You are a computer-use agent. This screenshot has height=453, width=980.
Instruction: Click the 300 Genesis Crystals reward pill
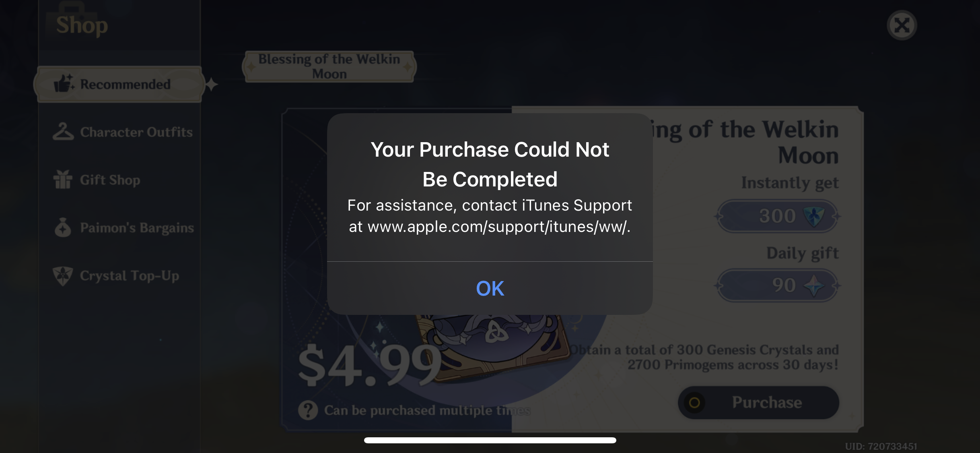point(778,216)
